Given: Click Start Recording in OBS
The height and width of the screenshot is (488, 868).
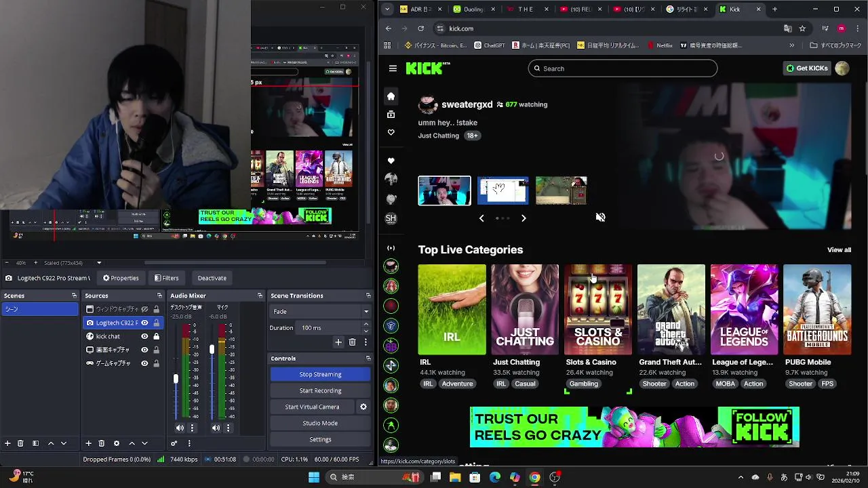Looking at the screenshot, I should coord(320,390).
